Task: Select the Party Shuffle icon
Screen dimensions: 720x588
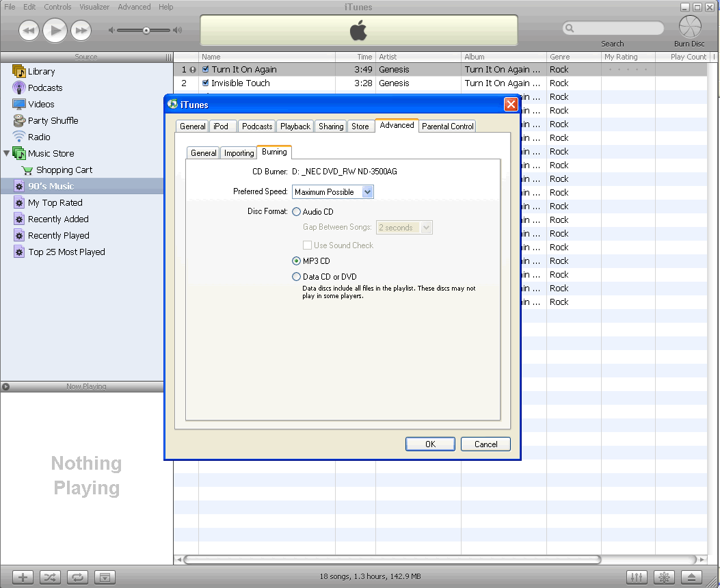Action: pos(19,121)
